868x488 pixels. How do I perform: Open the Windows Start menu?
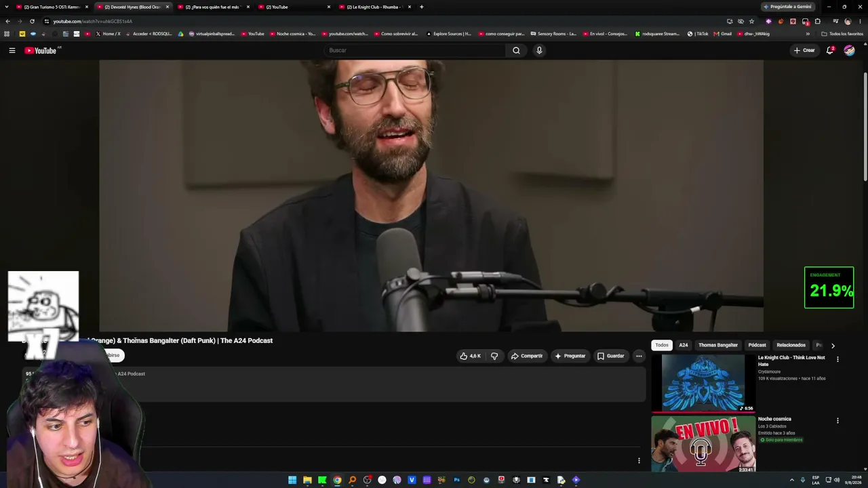point(292,480)
